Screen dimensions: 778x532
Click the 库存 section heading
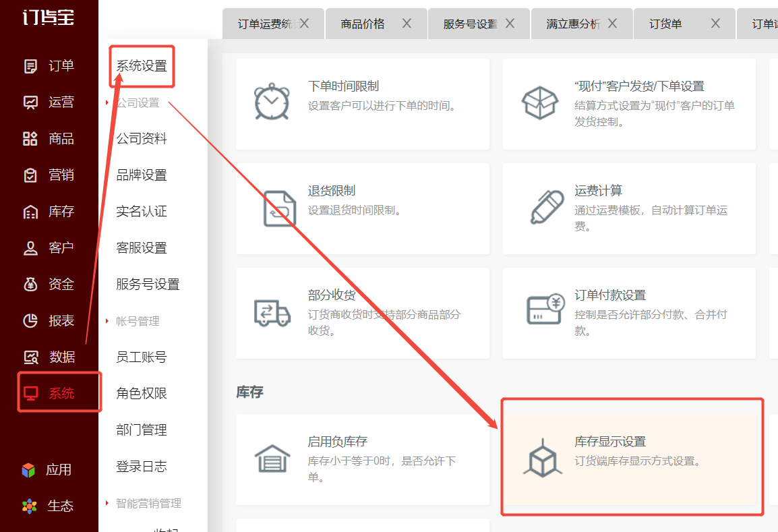[249, 392]
